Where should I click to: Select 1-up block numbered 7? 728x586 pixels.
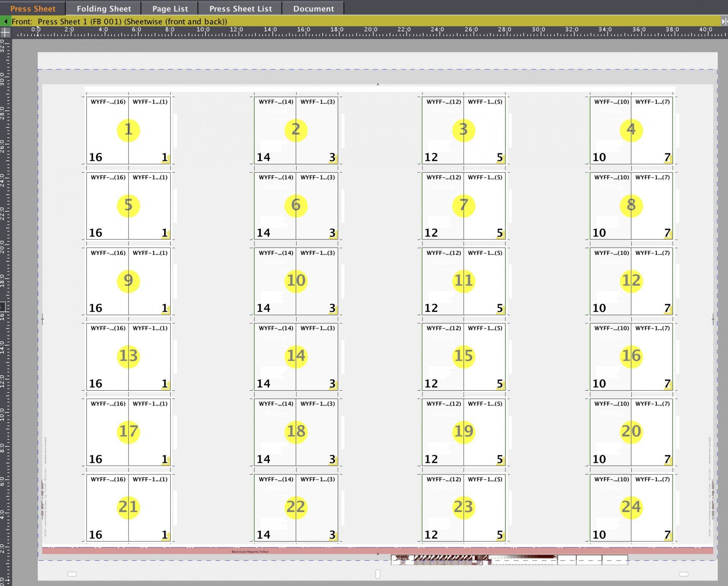[x=463, y=206]
